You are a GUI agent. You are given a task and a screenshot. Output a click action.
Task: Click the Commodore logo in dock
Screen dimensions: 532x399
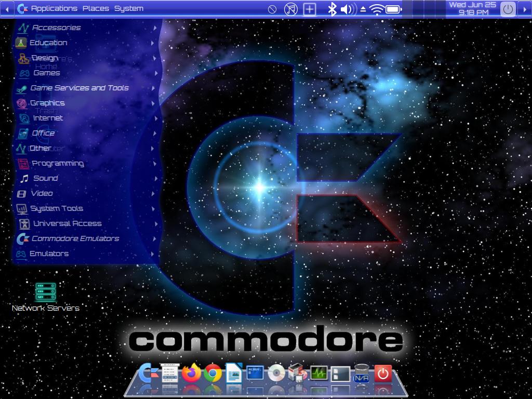tap(148, 374)
